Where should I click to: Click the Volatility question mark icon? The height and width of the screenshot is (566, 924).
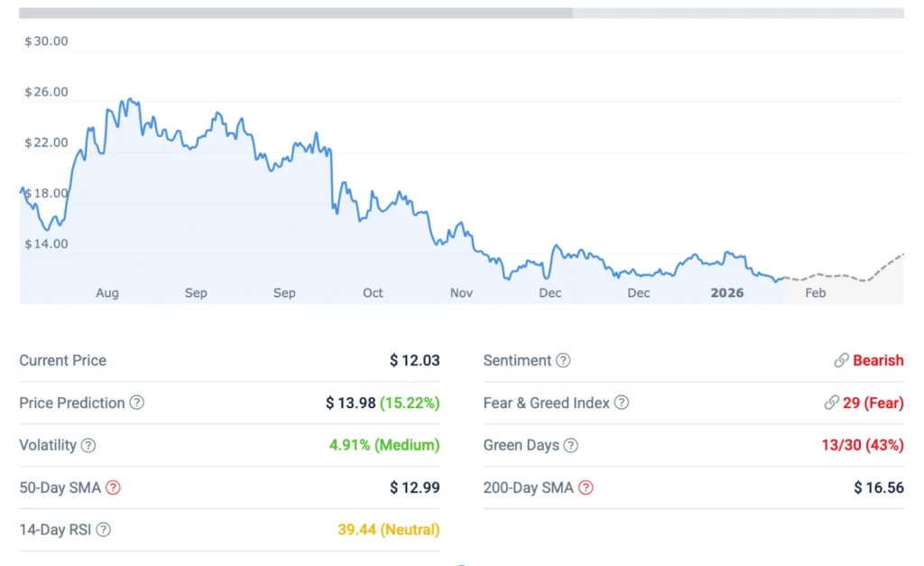click(x=88, y=446)
